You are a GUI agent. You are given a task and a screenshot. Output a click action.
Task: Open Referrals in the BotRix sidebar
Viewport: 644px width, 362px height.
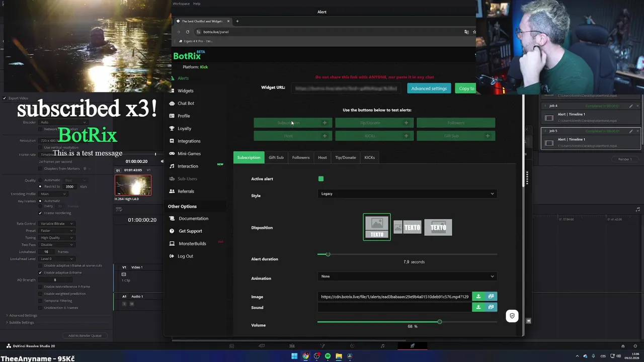coord(186,191)
